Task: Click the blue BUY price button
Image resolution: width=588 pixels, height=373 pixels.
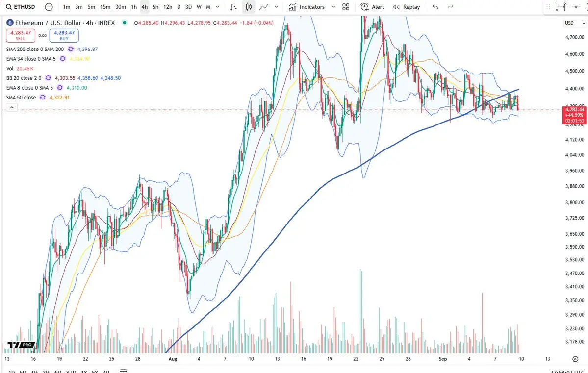Action: [64, 36]
